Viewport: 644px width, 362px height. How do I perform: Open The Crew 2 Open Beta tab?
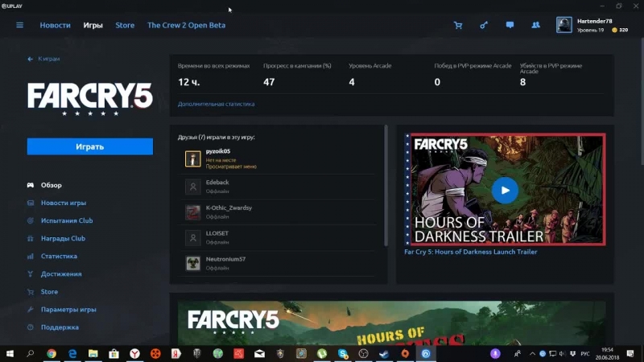point(186,25)
